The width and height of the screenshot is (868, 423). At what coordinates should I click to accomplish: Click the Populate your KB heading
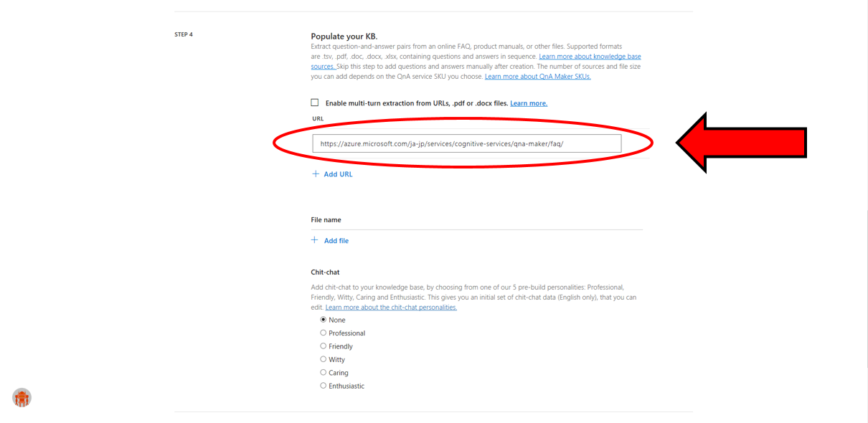point(344,36)
